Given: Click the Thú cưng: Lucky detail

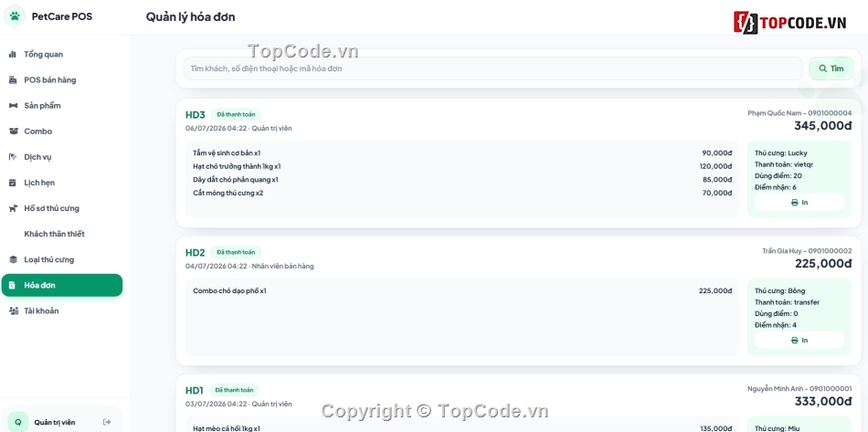Looking at the screenshot, I should point(780,153).
